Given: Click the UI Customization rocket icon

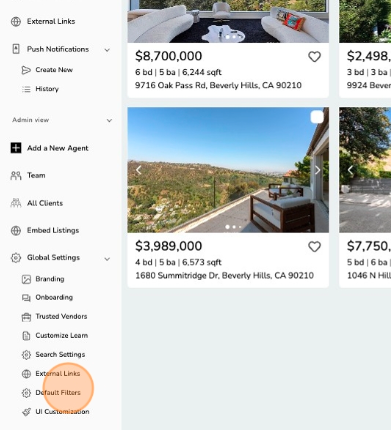Looking at the screenshot, I should pyautogui.click(x=26, y=412).
